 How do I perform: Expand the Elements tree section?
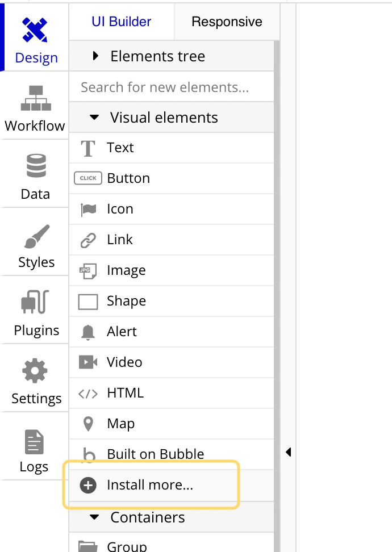[x=172, y=56]
